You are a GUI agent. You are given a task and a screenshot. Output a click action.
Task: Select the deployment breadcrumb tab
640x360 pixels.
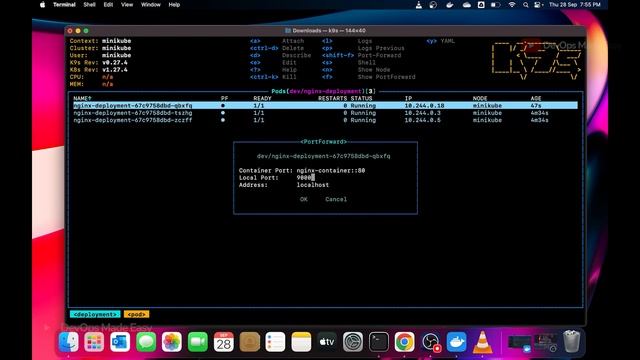(x=95, y=314)
